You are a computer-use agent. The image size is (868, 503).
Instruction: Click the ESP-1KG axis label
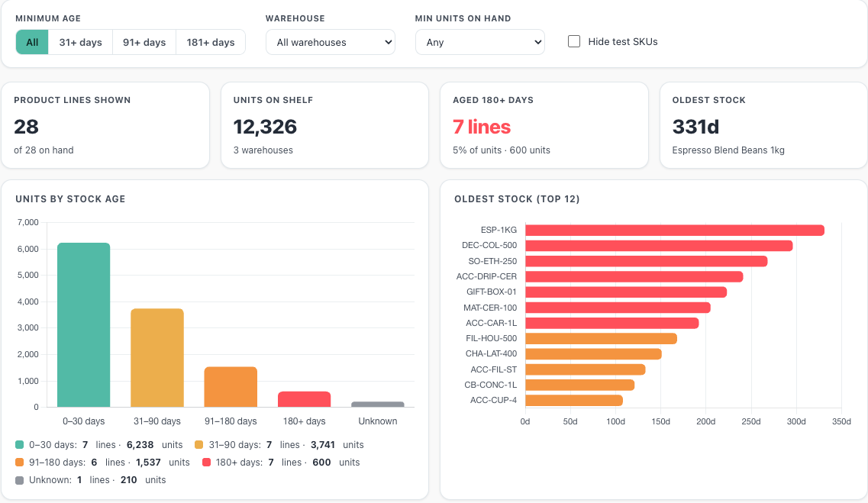click(499, 230)
